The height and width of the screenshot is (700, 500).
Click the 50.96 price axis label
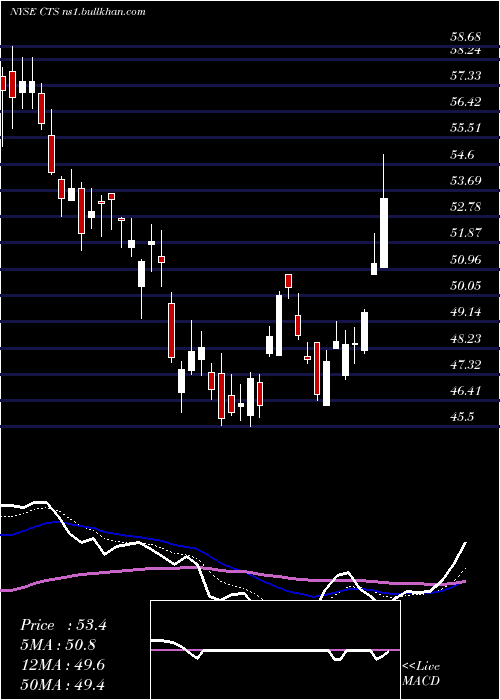pos(466,259)
